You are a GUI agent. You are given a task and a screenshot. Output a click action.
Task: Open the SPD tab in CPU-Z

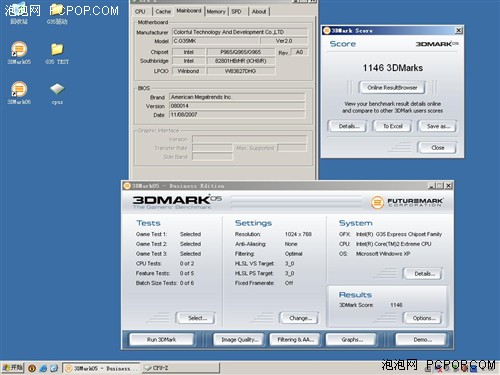coord(236,11)
